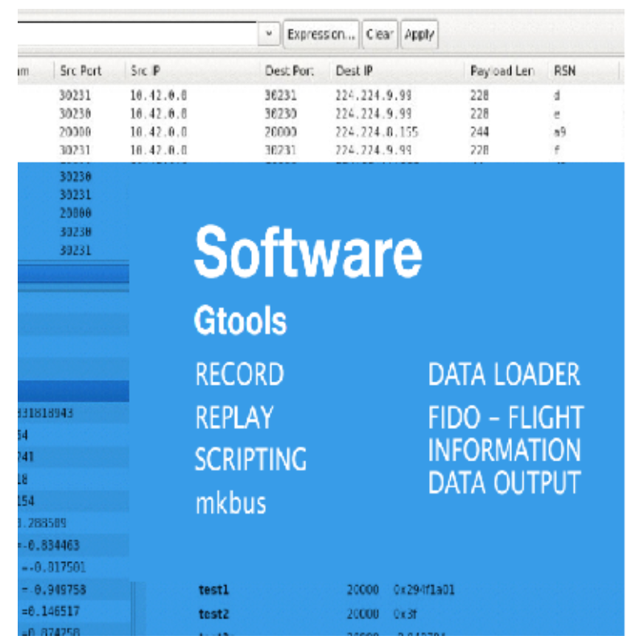Focus the display filter input field
The height and width of the screenshot is (644, 644).
click(137, 34)
